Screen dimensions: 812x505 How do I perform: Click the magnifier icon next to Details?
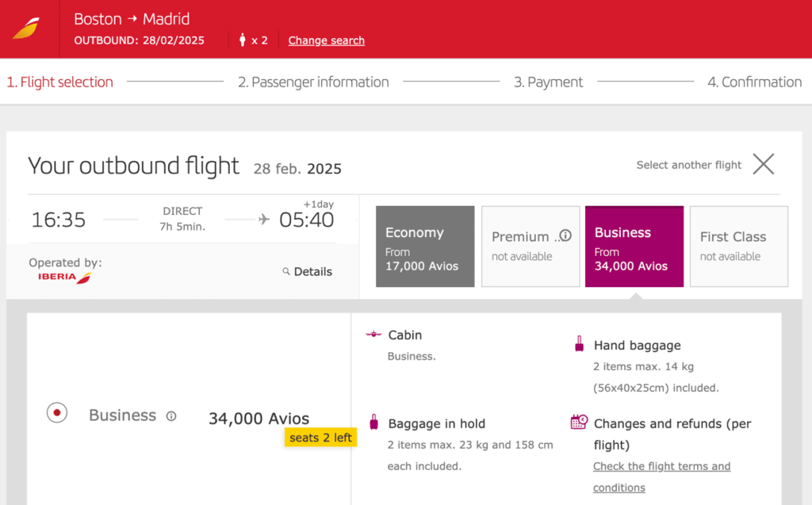285,272
